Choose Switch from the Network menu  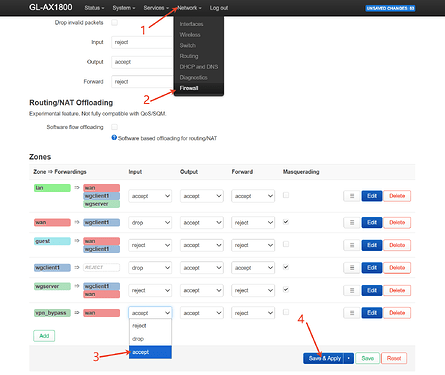199,45
